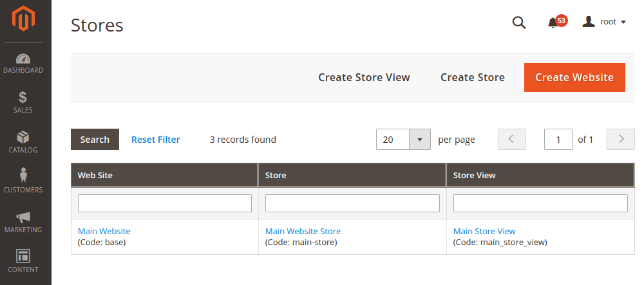
Task: Open the Main Website link
Action: click(104, 231)
